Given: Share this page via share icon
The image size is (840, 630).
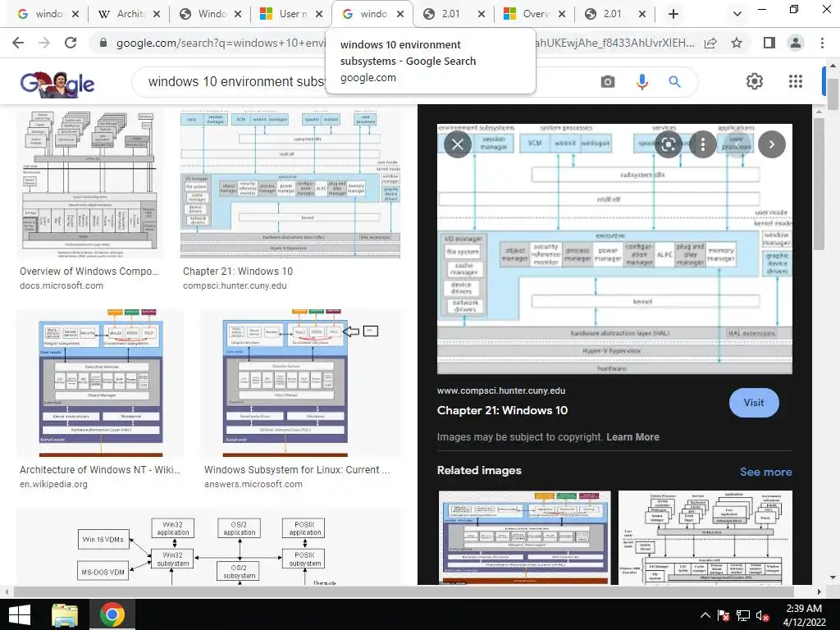Looking at the screenshot, I should (710, 43).
